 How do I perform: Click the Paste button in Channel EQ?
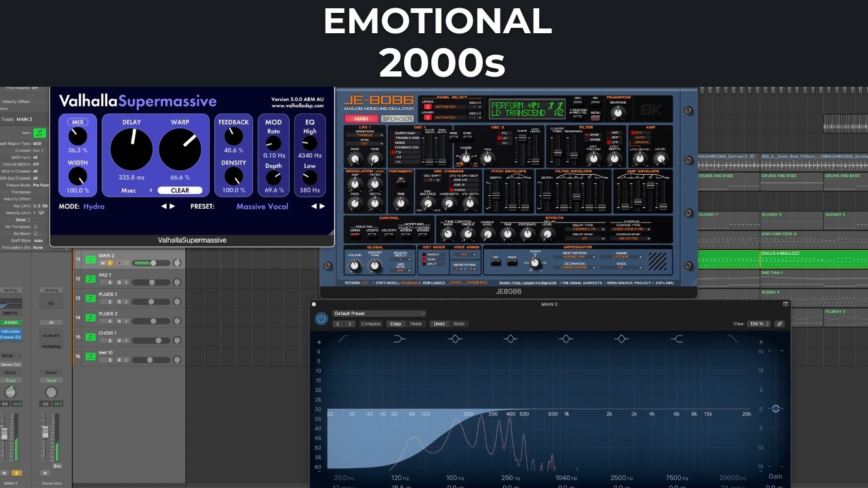416,324
